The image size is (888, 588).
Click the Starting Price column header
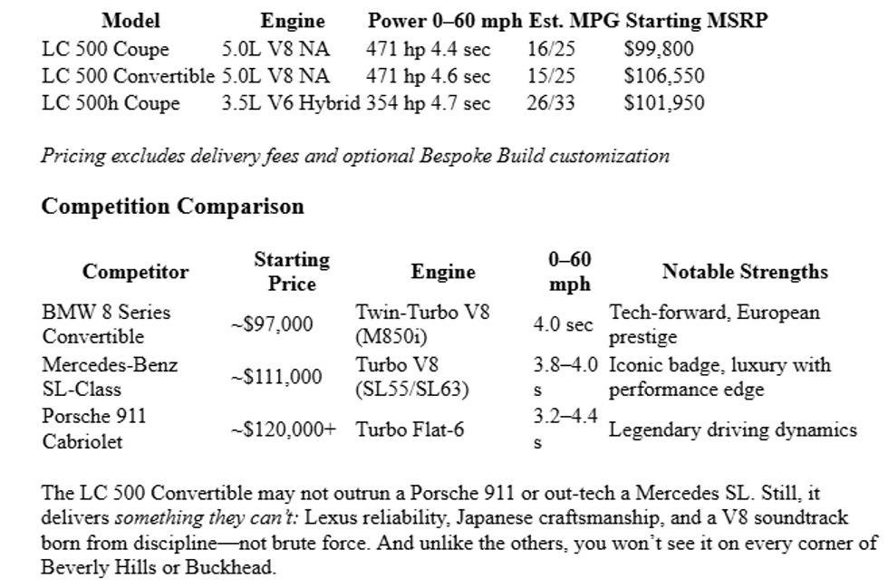tap(292, 272)
